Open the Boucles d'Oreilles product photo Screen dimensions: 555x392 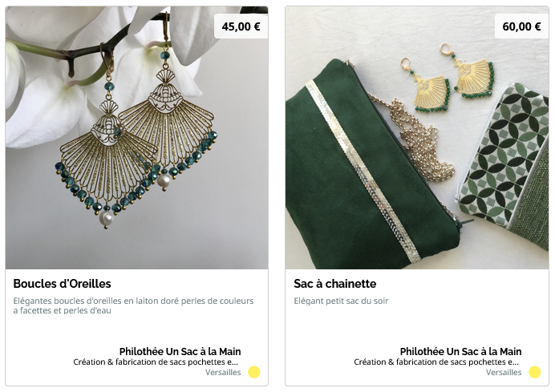point(136,138)
